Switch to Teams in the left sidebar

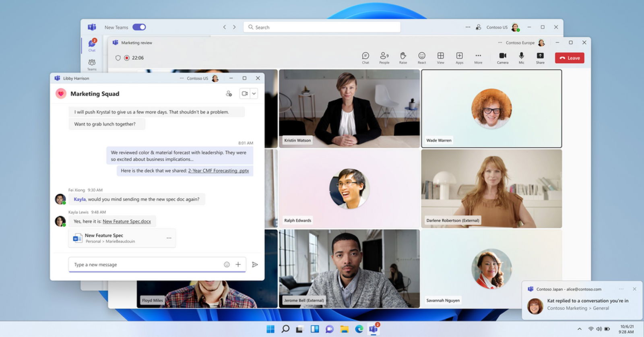point(92,64)
